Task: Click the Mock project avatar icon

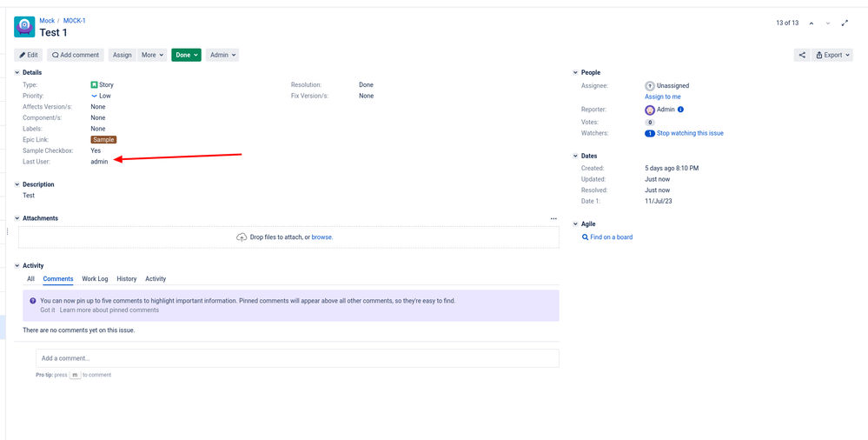Action: point(24,27)
